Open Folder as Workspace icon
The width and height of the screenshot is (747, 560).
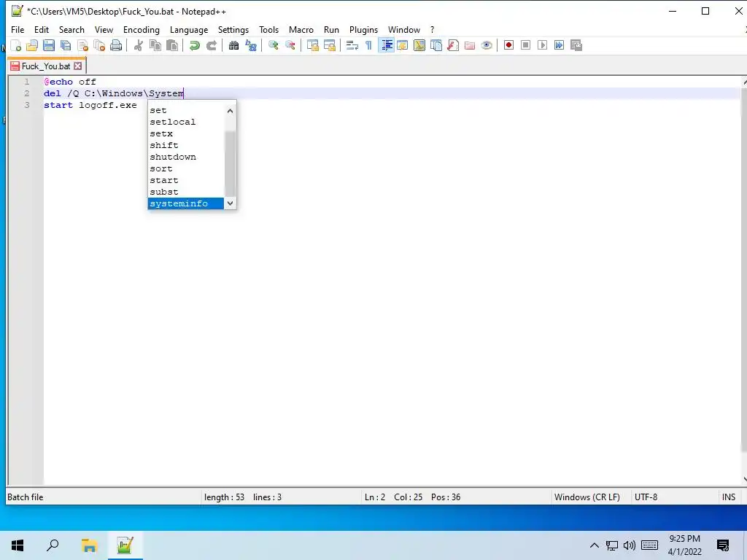(x=470, y=45)
